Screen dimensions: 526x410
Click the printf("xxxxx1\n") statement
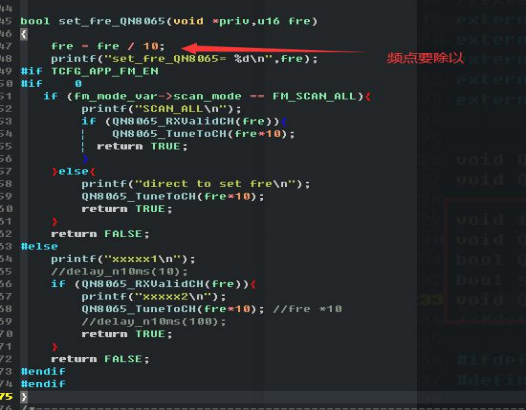pos(123,259)
